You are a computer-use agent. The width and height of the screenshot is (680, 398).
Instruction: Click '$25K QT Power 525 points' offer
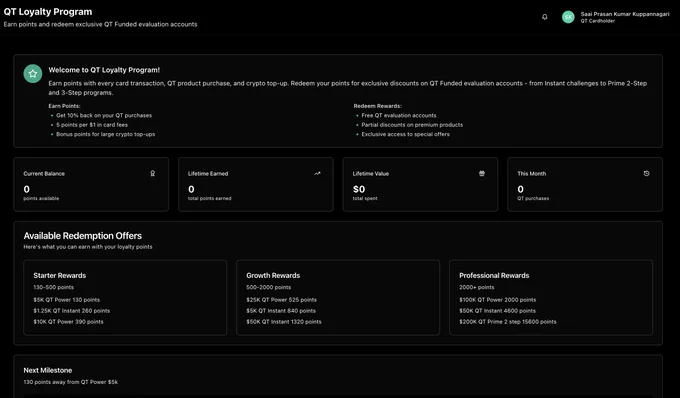[x=281, y=300]
